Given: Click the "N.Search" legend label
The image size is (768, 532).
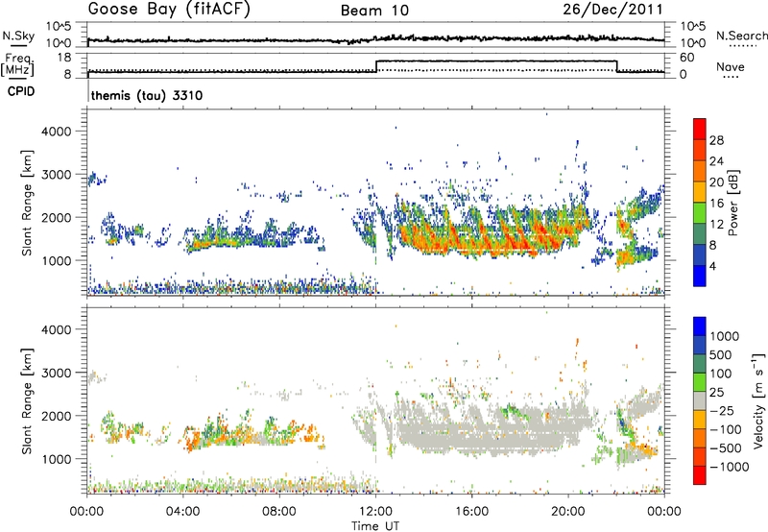Looking at the screenshot, I should 741,36.
